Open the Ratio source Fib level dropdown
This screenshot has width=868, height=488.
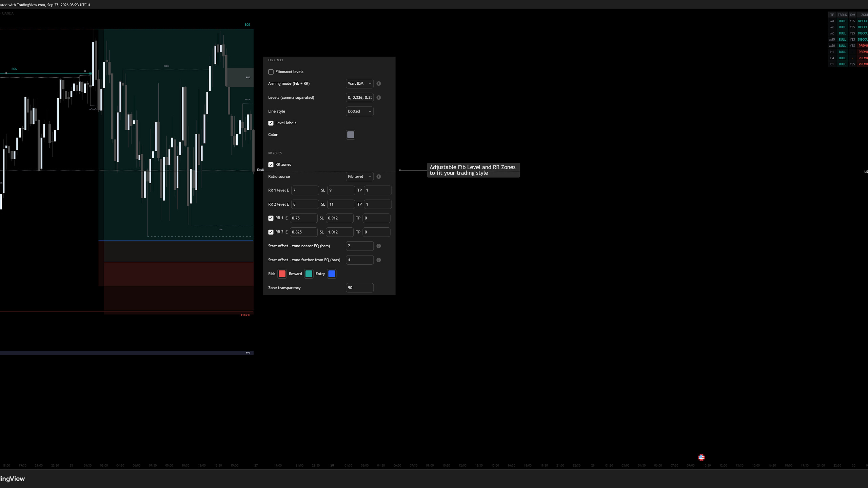tap(359, 177)
